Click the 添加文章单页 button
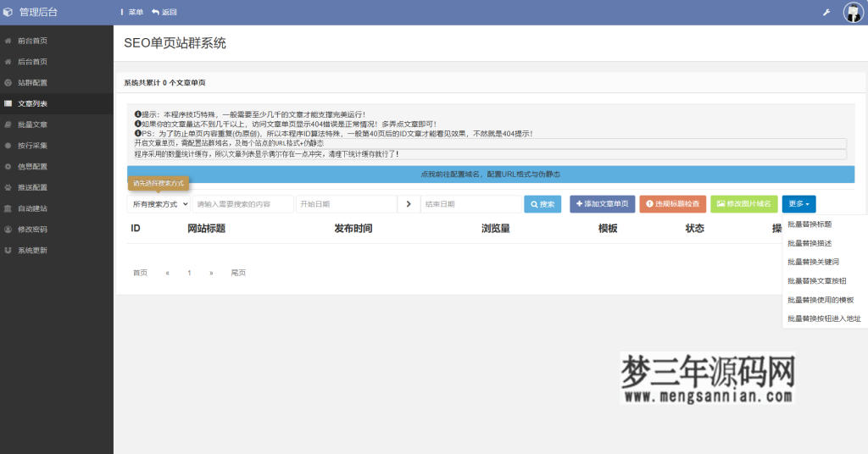The width and height of the screenshot is (868, 454). (603, 204)
